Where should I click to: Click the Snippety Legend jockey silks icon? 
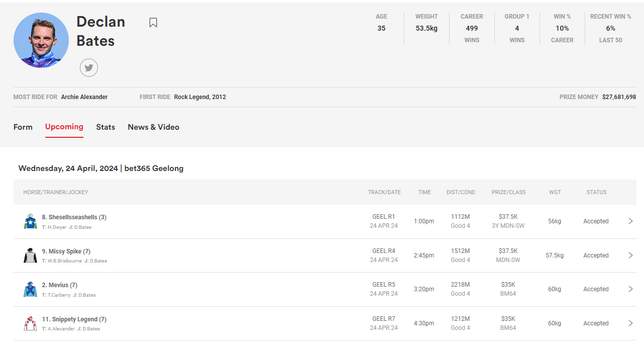[x=30, y=323]
